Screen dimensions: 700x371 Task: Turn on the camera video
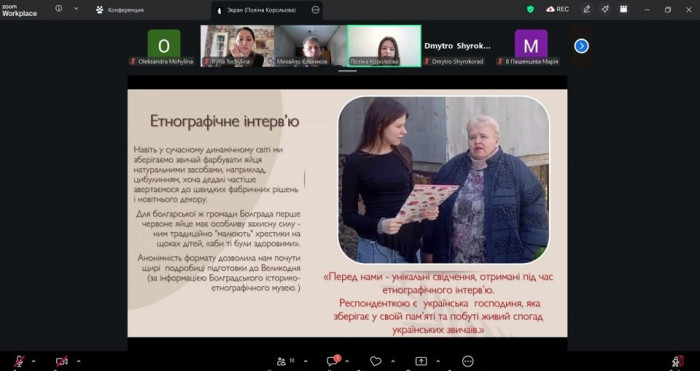pyautogui.click(x=62, y=361)
